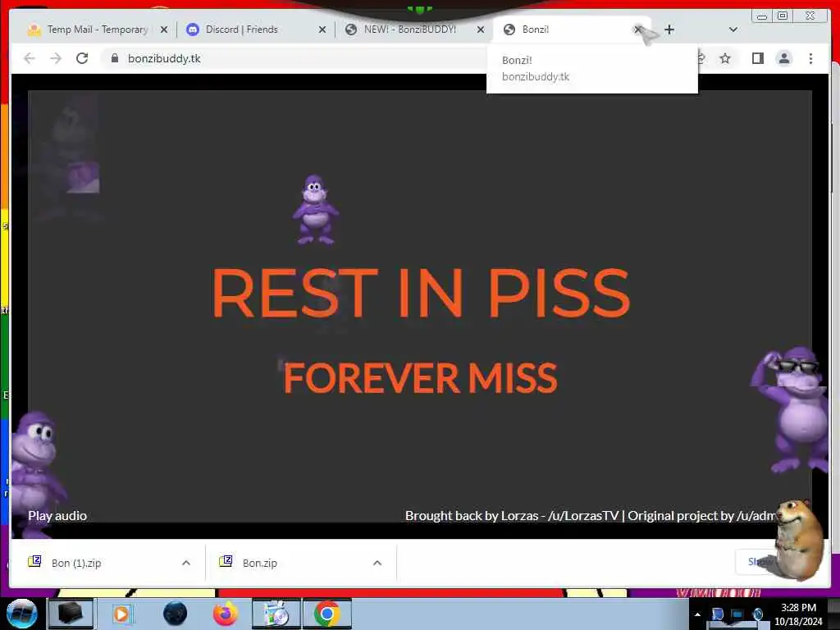Go back using the browser back arrow

30,58
